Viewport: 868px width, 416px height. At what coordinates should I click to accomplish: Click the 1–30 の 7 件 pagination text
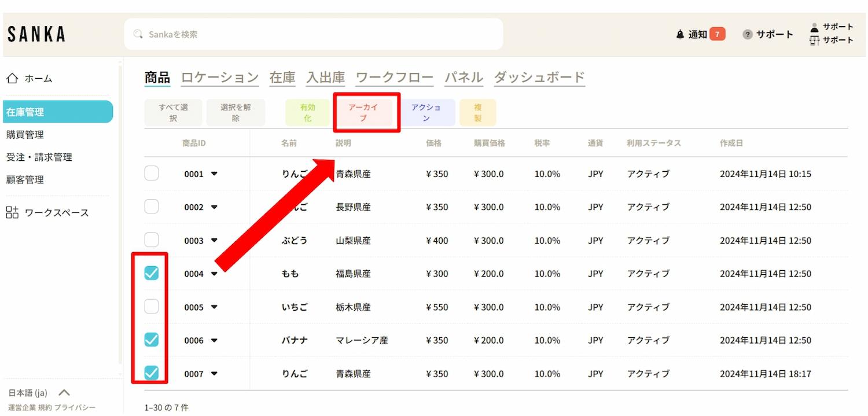(167, 407)
